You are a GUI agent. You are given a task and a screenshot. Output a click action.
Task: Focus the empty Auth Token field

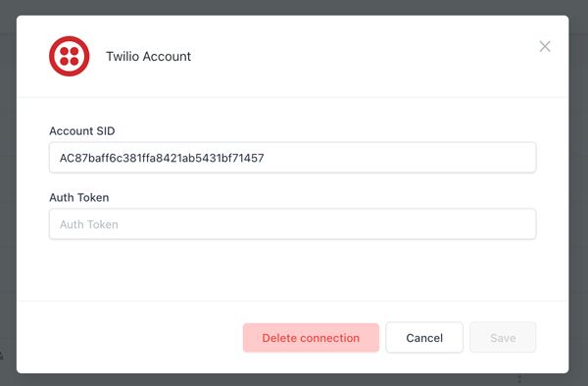292,224
